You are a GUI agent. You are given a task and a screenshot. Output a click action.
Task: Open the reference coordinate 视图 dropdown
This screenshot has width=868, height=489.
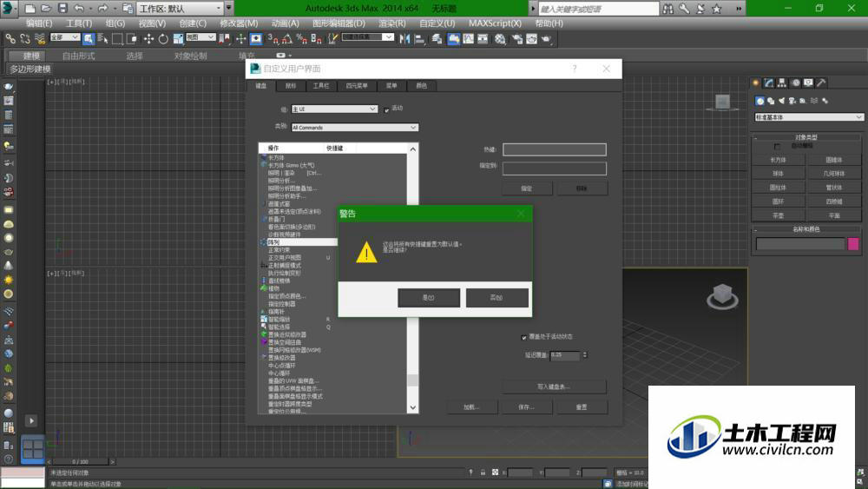coord(200,37)
